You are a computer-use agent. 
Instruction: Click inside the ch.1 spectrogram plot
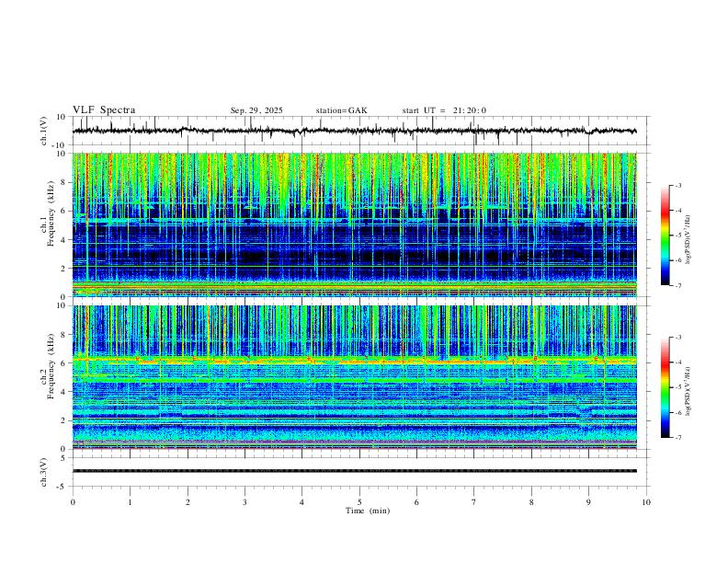(x=354, y=224)
